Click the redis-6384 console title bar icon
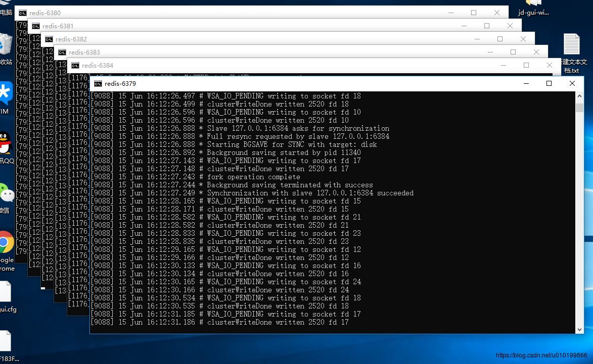This screenshot has height=364, width=593. [75, 66]
